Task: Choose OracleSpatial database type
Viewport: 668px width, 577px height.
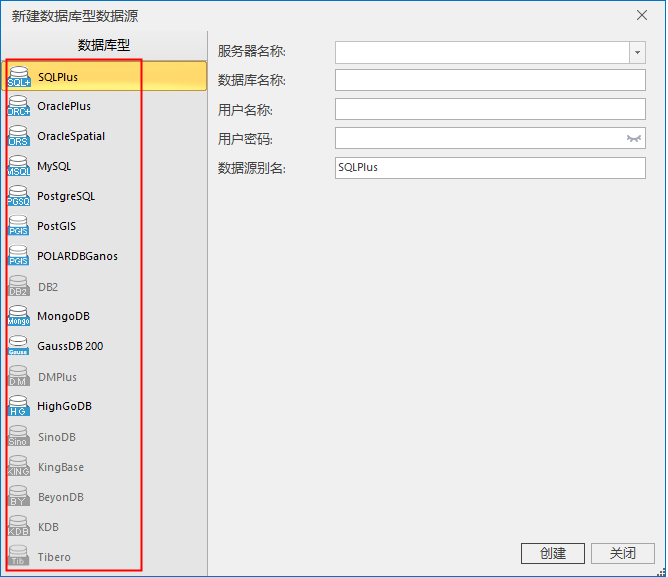Action: (x=71, y=136)
